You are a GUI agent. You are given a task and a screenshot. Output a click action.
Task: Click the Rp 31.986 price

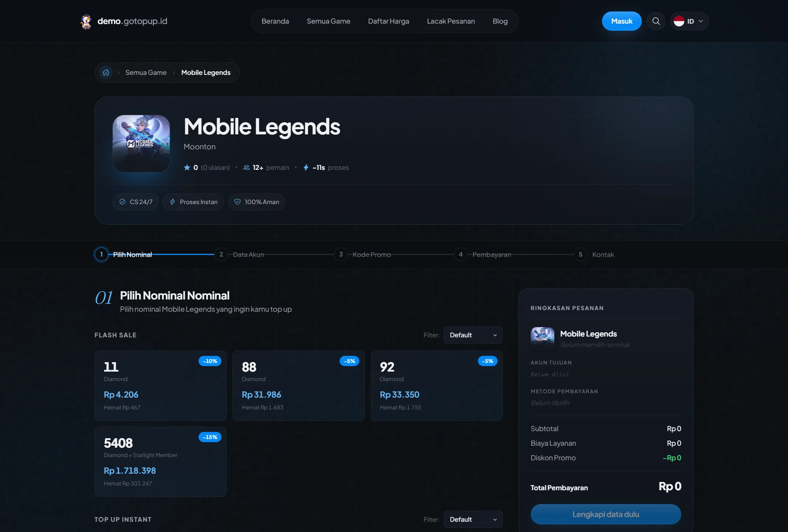coord(261,394)
